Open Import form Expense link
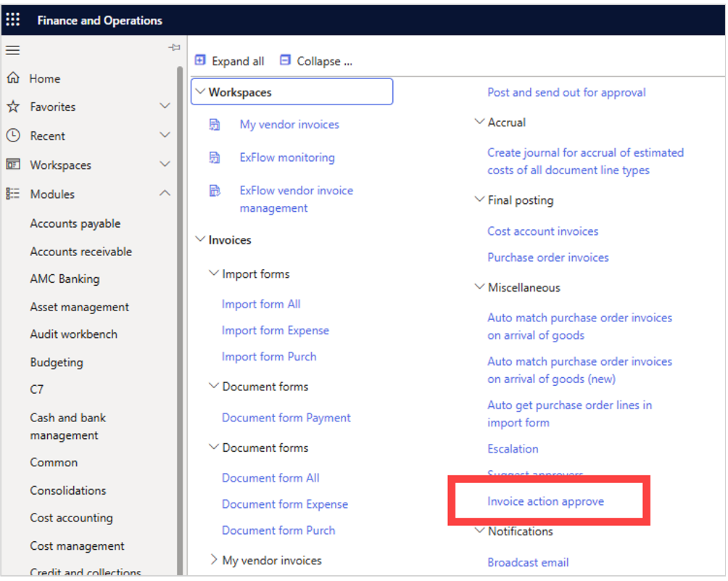Screen dimensions: 728x581 [x=276, y=330]
